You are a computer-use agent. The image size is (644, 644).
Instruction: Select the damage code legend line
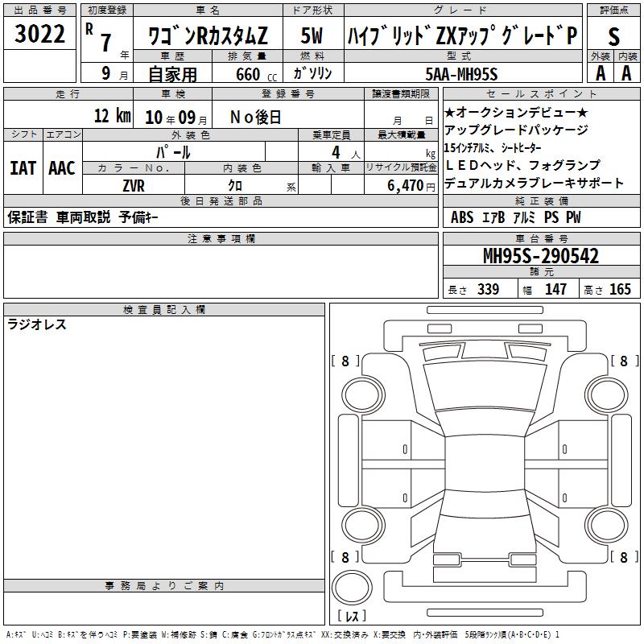click(283, 634)
